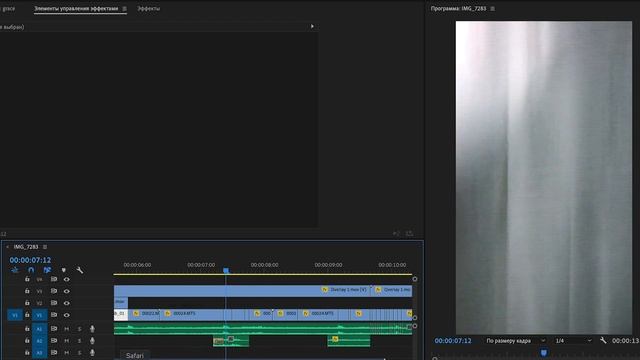
Task: Toggle sync lock icon on track V2
Action: click(x=54, y=303)
